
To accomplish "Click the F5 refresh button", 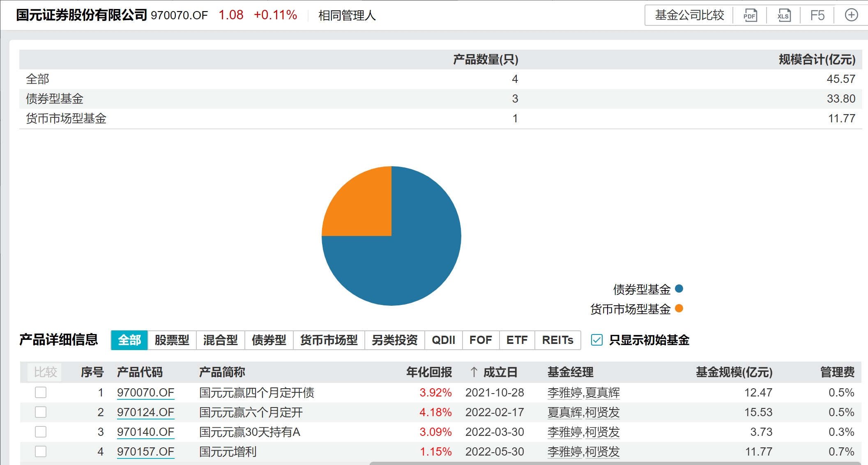I will 817,16.
